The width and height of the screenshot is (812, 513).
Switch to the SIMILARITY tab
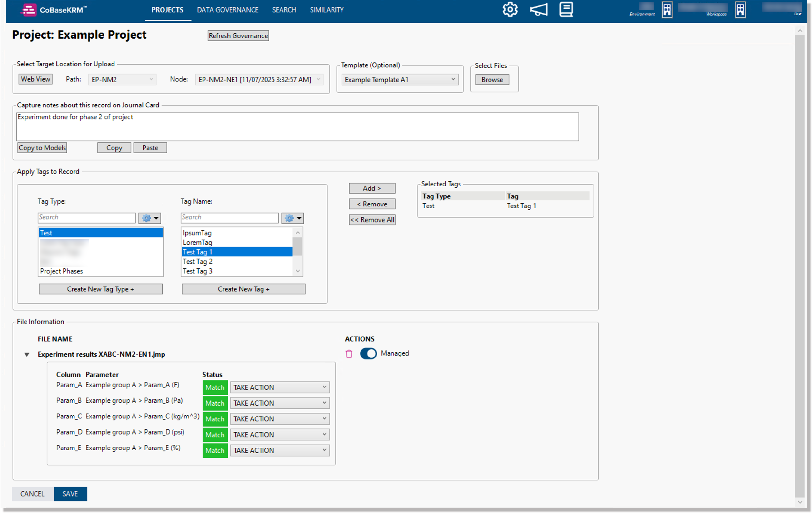[326, 10]
